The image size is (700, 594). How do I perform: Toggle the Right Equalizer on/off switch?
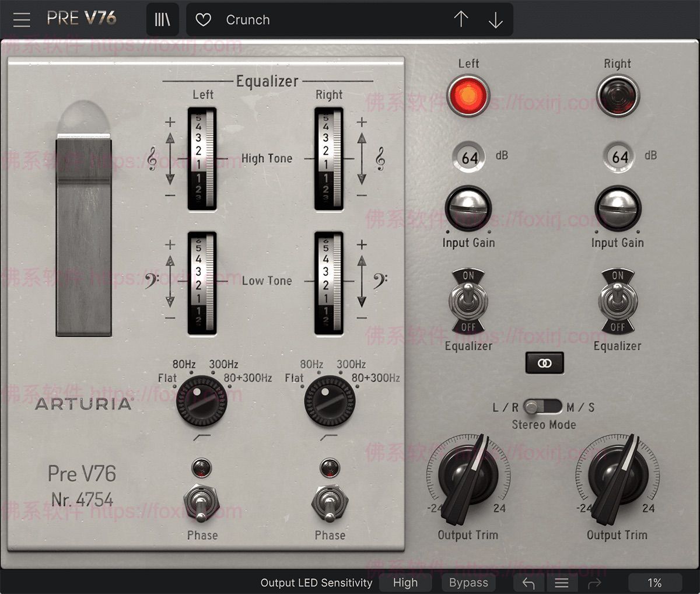(x=617, y=301)
